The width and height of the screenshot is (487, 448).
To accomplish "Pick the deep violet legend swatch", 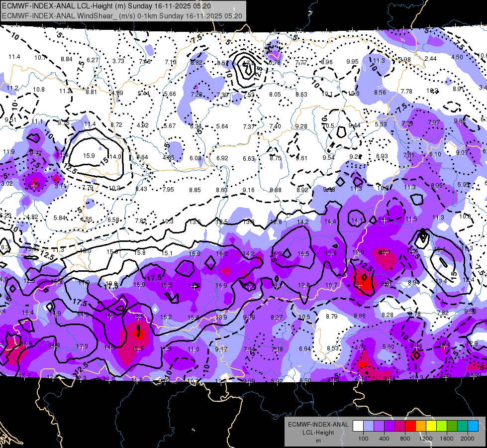I will (x=390, y=426).
